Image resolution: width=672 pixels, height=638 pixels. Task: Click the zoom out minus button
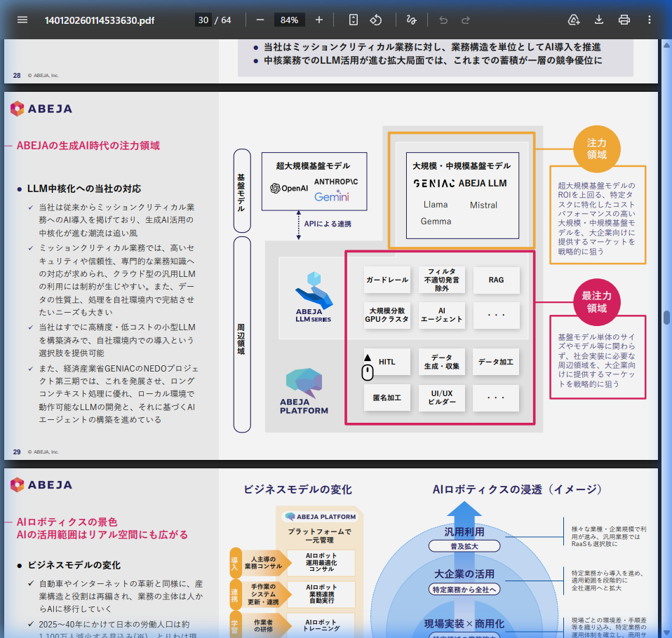point(260,20)
